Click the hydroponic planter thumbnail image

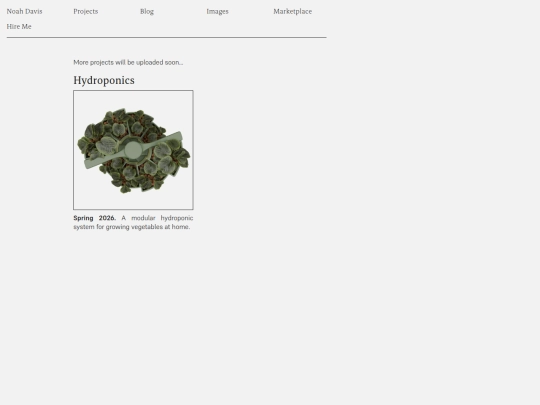pos(133,150)
